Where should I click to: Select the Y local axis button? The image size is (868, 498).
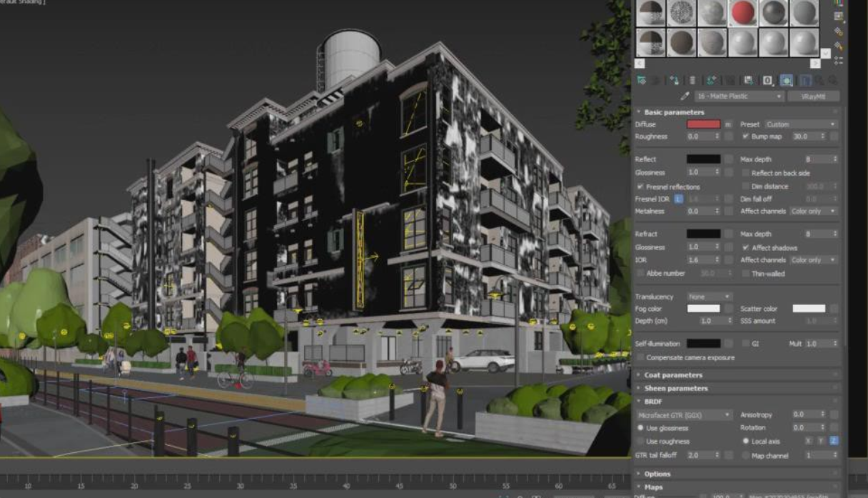click(821, 442)
